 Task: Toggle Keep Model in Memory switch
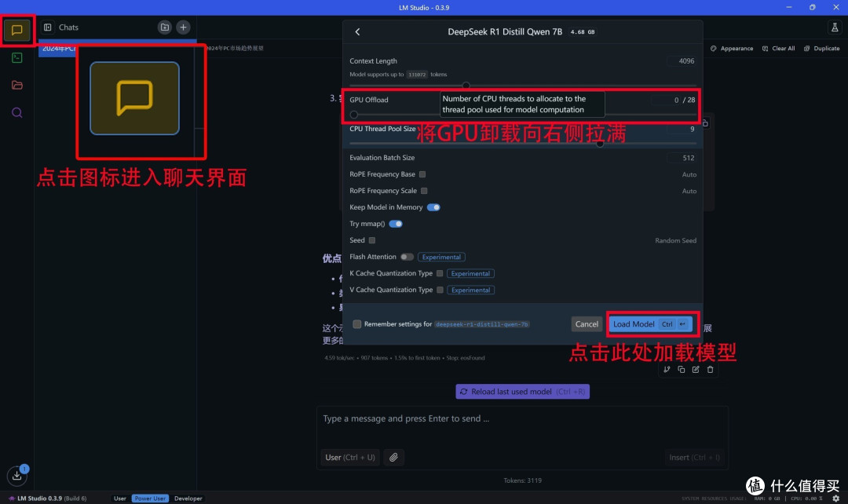click(x=433, y=207)
